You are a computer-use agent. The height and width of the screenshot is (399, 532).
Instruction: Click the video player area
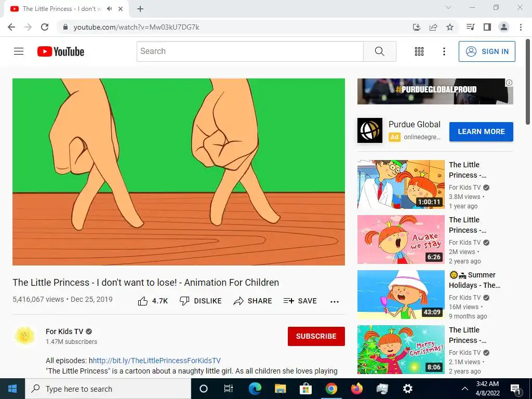179,171
